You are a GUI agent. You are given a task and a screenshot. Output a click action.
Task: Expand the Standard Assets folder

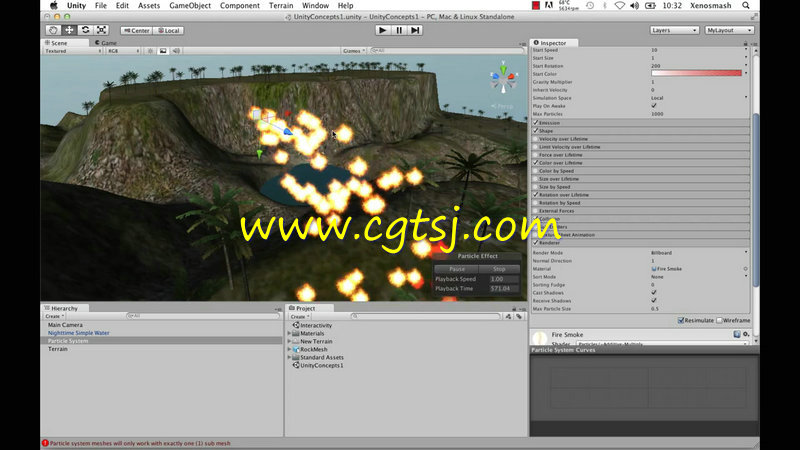[289, 357]
